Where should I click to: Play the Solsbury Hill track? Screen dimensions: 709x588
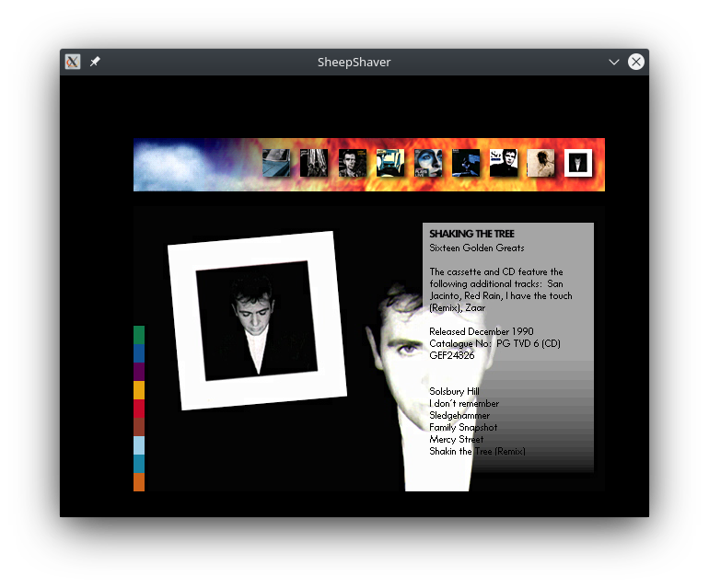[x=454, y=392]
